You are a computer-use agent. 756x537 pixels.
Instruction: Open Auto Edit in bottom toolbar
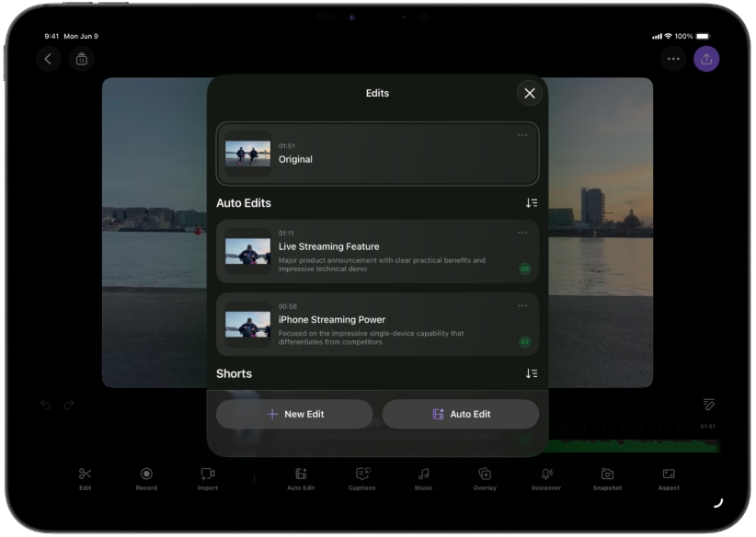point(301,479)
